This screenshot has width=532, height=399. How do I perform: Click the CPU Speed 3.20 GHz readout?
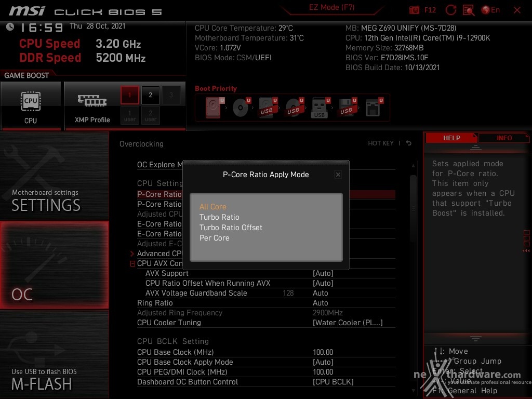click(x=80, y=44)
